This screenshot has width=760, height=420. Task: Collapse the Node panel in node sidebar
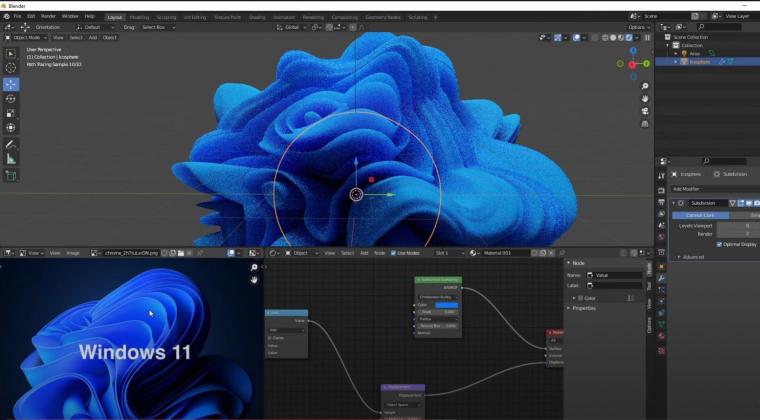[x=577, y=263]
